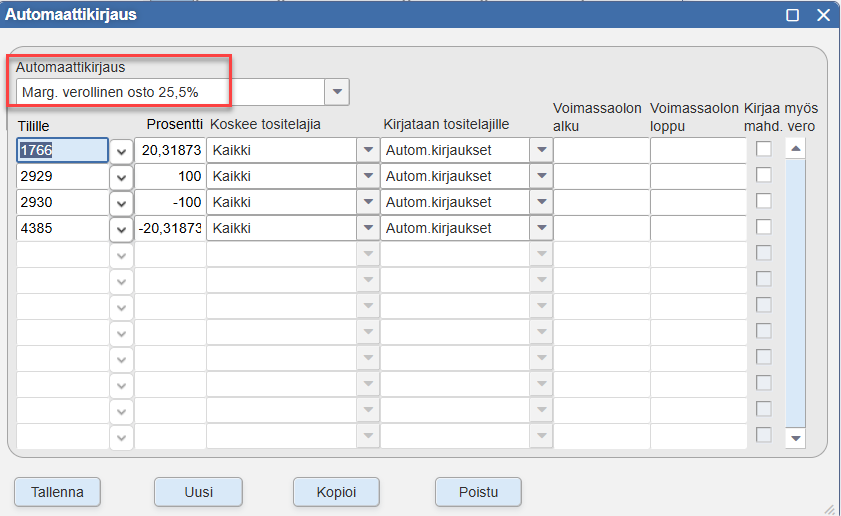This screenshot has height=516, width=841.
Task: Exit the dialog with Poistu button
Action: 478,492
